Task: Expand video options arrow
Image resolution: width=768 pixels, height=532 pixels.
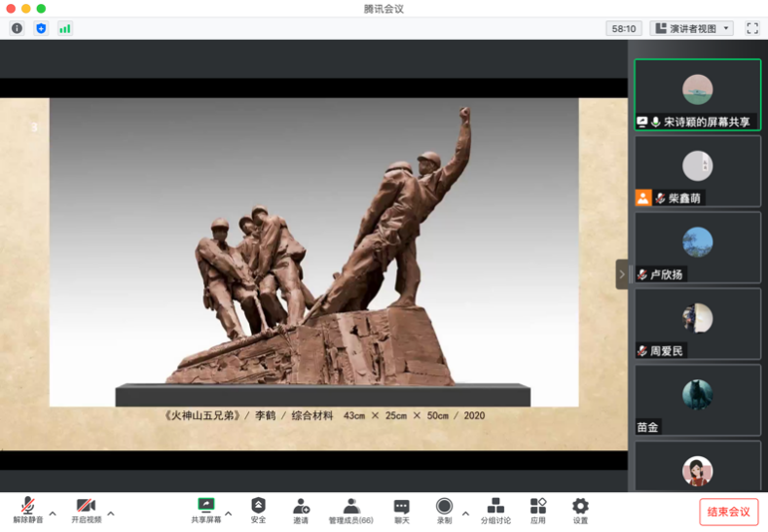Action: pos(111,514)
